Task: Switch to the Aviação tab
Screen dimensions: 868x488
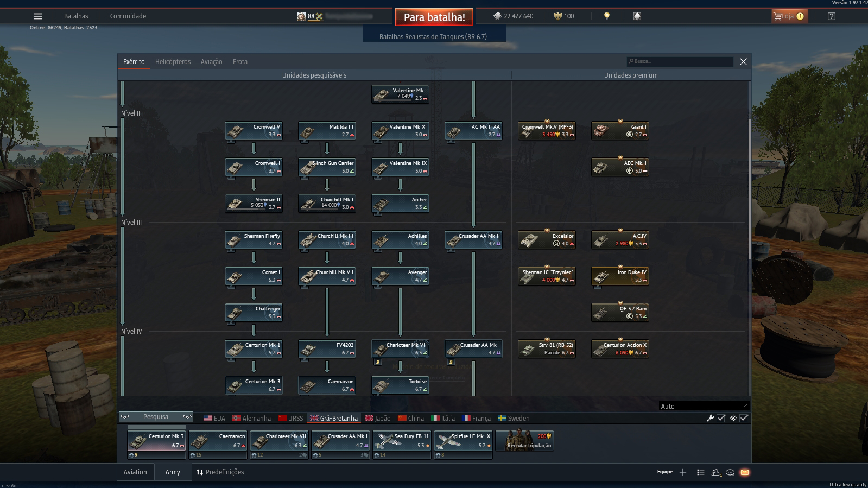Action: pyautogui.click(x=211, y=62)
